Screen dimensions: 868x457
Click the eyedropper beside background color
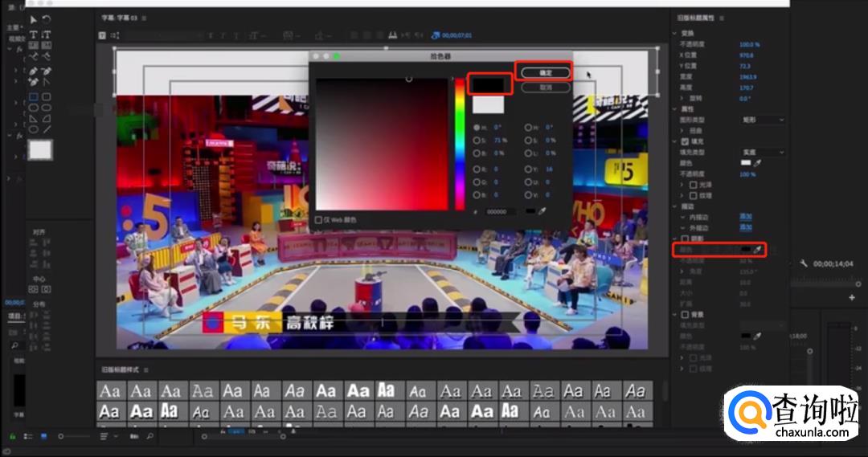click(x=757, y=336)
